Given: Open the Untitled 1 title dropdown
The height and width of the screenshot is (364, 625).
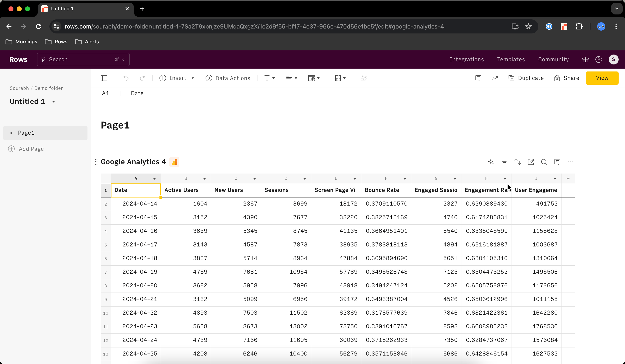Looking at the screenshot, I should (54, 102).
